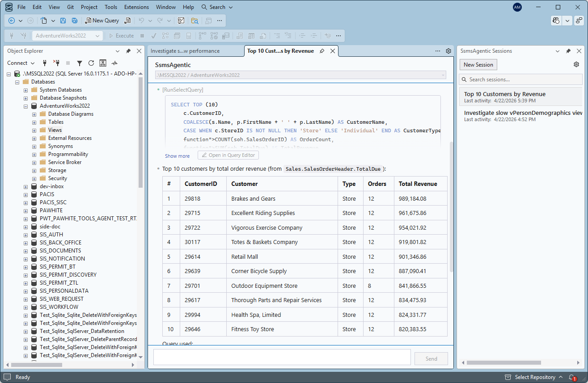Click the Save icon in toolbar
Screen dimensions: 588x383
click(x=63, y=21)
